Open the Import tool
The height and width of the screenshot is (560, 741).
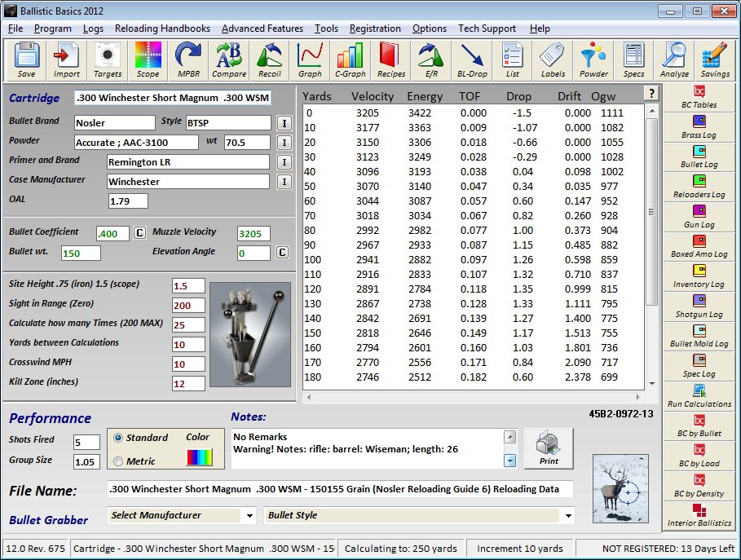click(x=67, y=60)
